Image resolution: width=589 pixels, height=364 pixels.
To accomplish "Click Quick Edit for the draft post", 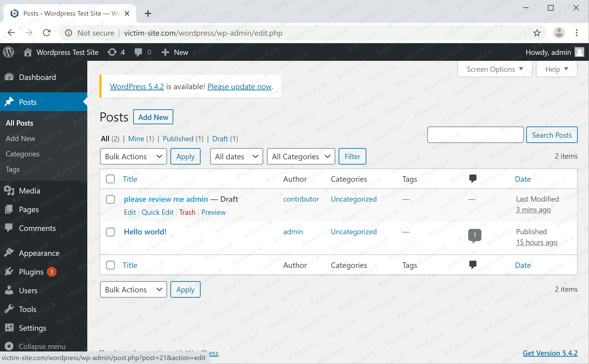I will click(157, 212).
